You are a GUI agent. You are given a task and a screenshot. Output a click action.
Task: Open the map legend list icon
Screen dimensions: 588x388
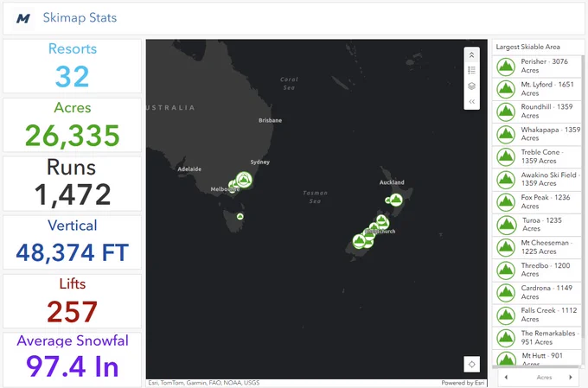471,71
